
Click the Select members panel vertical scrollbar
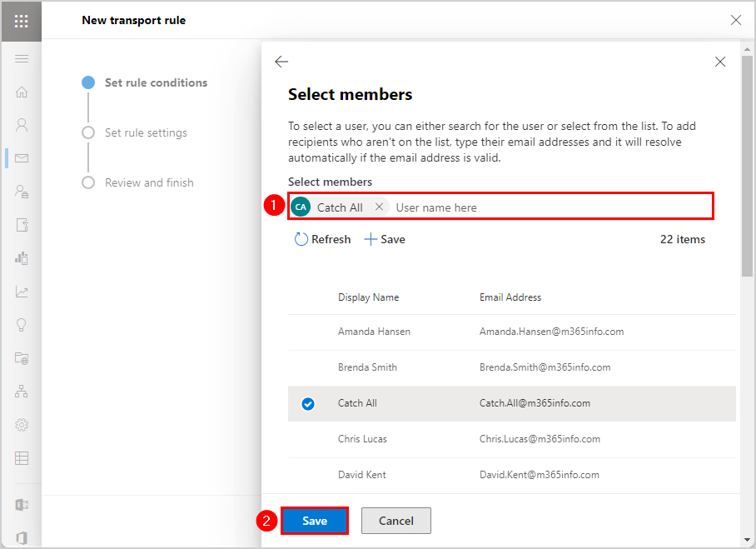click(748, 167)
